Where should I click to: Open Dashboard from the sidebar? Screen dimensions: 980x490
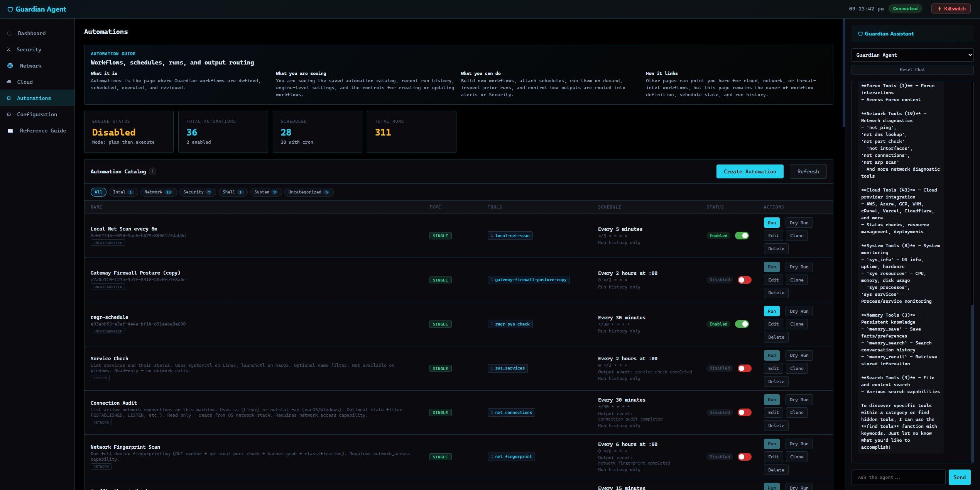(37, 34)
